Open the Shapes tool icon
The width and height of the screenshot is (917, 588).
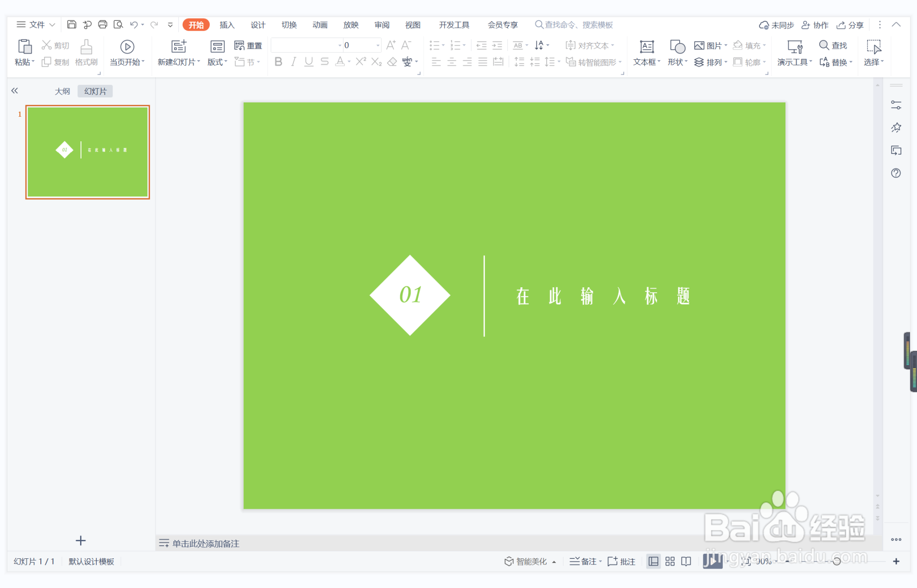point(677,47)
